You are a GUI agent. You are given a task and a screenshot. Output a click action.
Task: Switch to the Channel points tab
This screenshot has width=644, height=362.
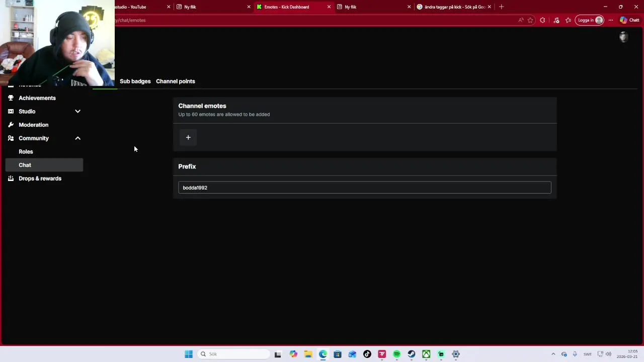click(175, 81)
